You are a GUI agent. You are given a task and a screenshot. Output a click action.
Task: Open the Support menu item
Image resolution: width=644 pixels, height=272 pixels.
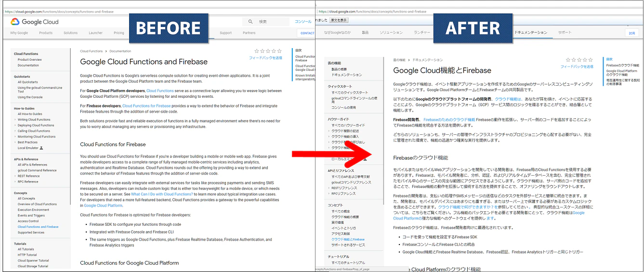(226, 33)
